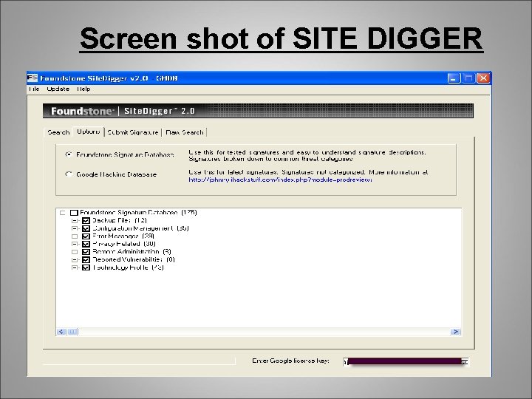The width and height of the screenshot is (532, 399).
Task: Expand the Backup Files tree node
Action: click(75, 220)
